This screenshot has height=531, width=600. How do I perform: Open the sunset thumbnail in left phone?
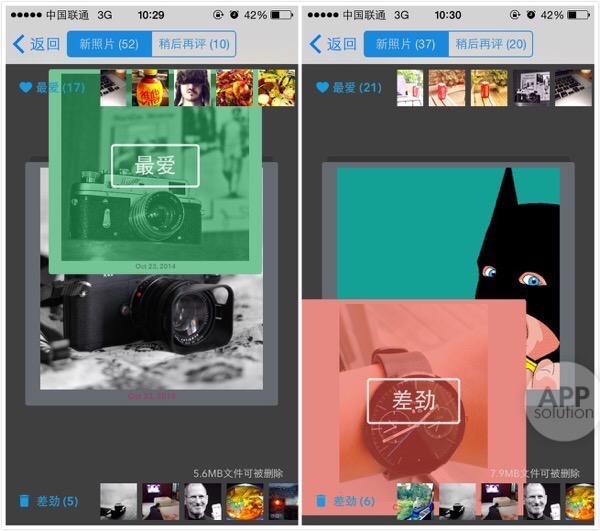coord(283,501)
